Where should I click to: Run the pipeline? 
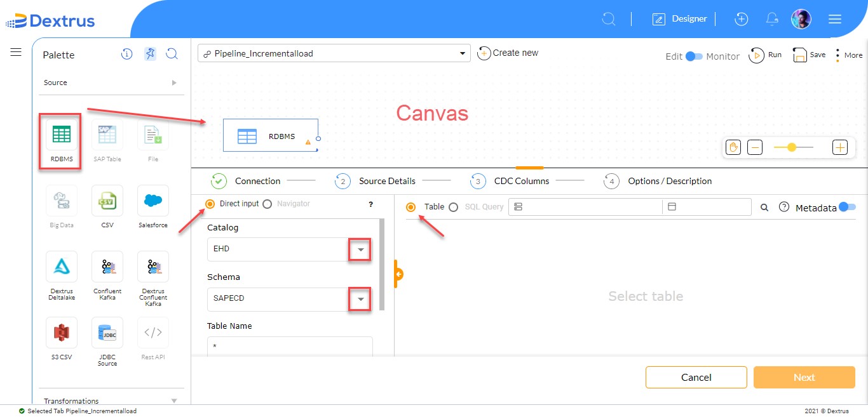(x=765, y=55)
